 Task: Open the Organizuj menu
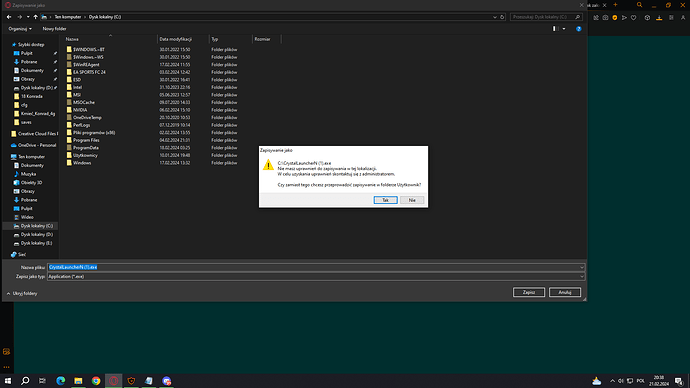(x=20, y=29)
